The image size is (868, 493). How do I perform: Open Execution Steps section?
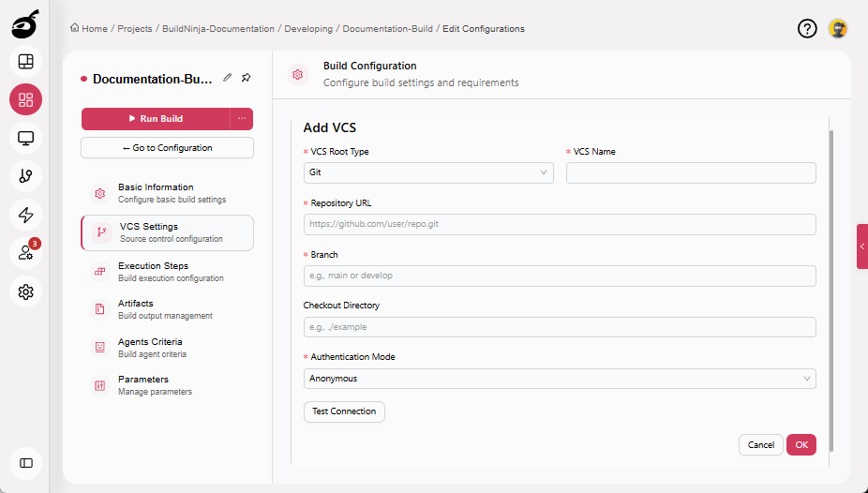167,272
